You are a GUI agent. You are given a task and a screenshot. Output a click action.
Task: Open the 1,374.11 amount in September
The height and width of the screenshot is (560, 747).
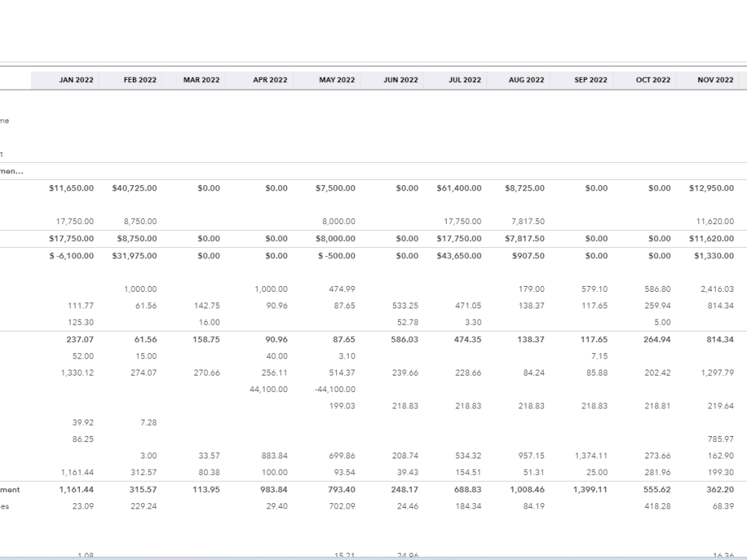(591, 455)
